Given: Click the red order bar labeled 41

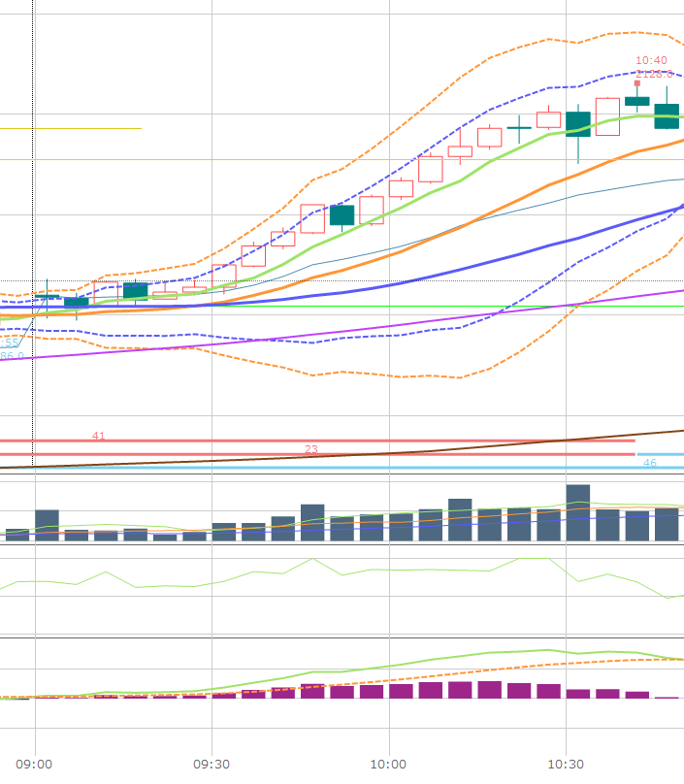Looking at the screenshot, I should 291,441.
